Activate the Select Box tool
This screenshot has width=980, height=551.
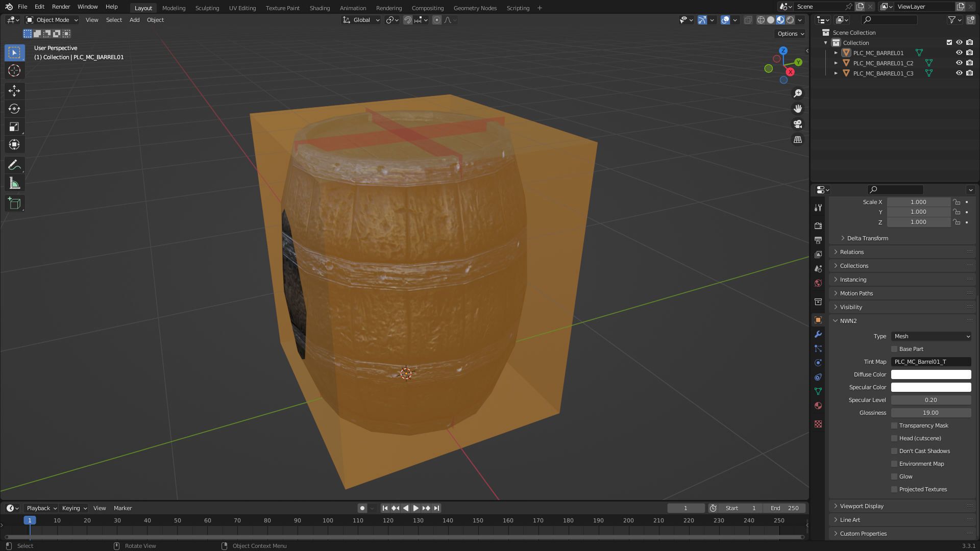[x=14, y=53]
